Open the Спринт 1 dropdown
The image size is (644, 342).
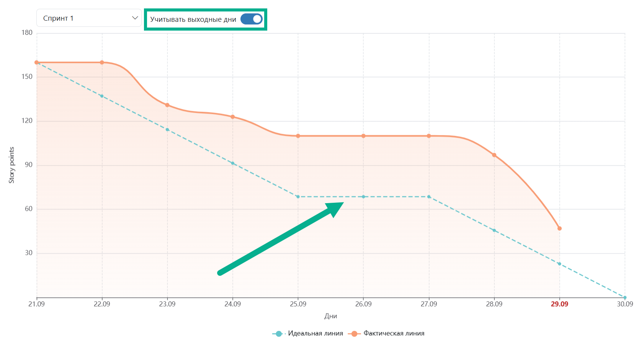click(x=89, y=18)
